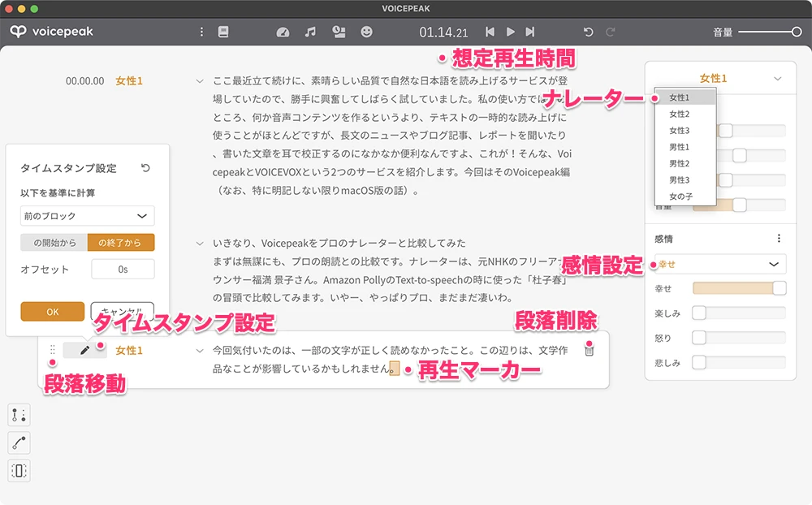Open the dictionary book icon in toolbar
812x505 pixels.
(x=223, y=32)
